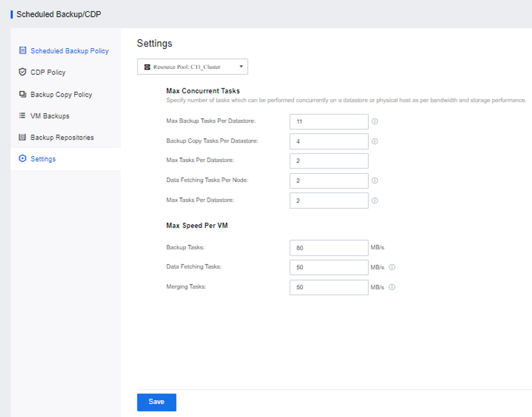The height and width of the screenshot is (417, 532).
Task: Click info icon beside Max Backup Tasks Per Datastore
Action: (375, 121)
